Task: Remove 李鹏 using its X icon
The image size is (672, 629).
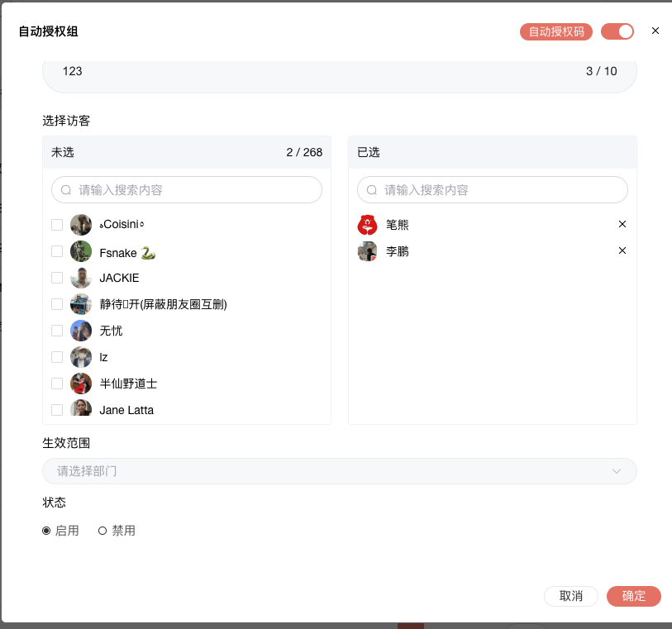Action: [x=622, y=250]
